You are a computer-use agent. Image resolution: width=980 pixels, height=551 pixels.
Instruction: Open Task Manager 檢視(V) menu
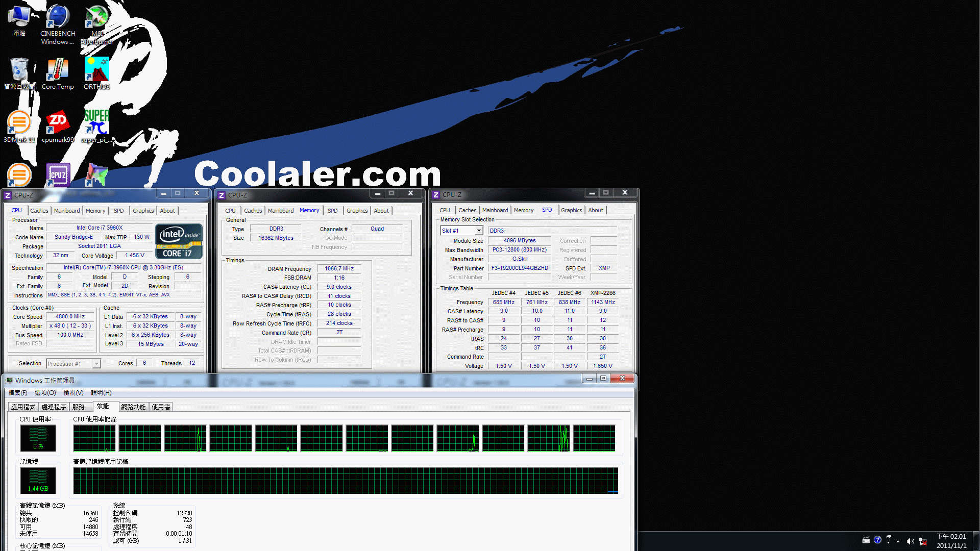tap(73, 393)
